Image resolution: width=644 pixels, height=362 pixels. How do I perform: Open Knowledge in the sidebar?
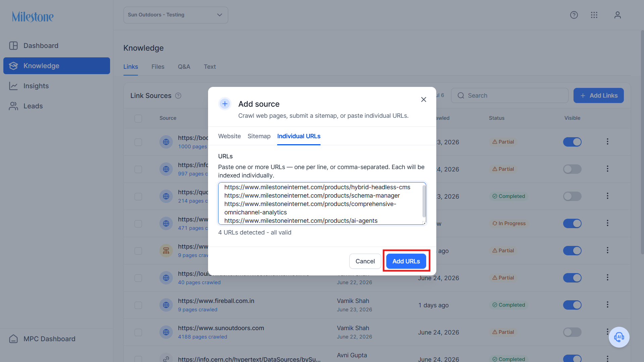tap(57, 66)
